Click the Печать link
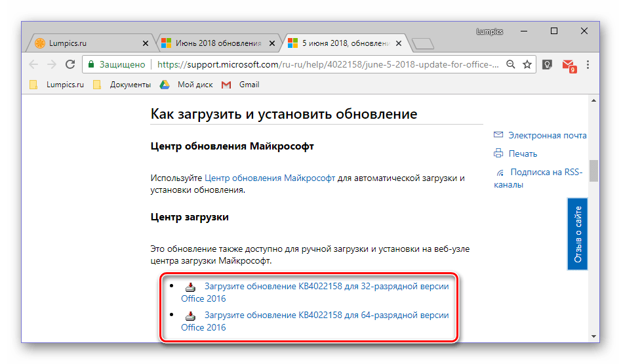The height and width of the screenshot is (364, 621). [x=523, y=153]
